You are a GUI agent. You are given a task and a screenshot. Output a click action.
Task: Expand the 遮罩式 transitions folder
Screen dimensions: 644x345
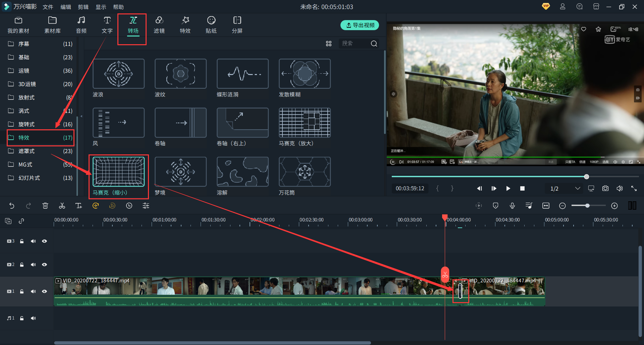26,151
